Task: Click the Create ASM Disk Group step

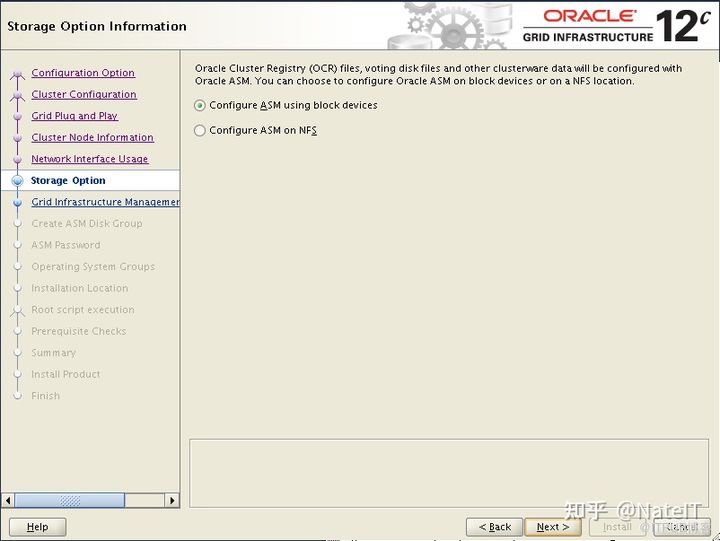Action: [x=87, y=224]
